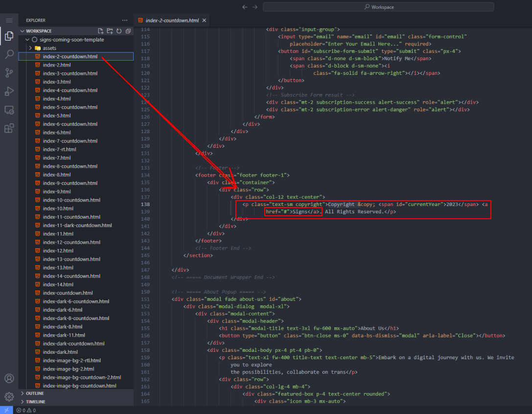Click the Refresh Explorer icon
Image resolution: width=532 pixels, height=414 pixels.
click(x=118, y=31)
